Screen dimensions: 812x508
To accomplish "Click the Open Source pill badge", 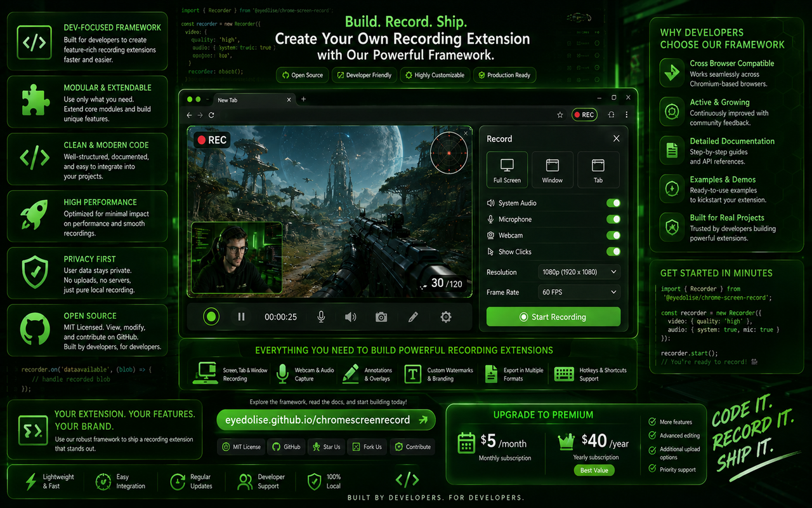I will point(301,75).
